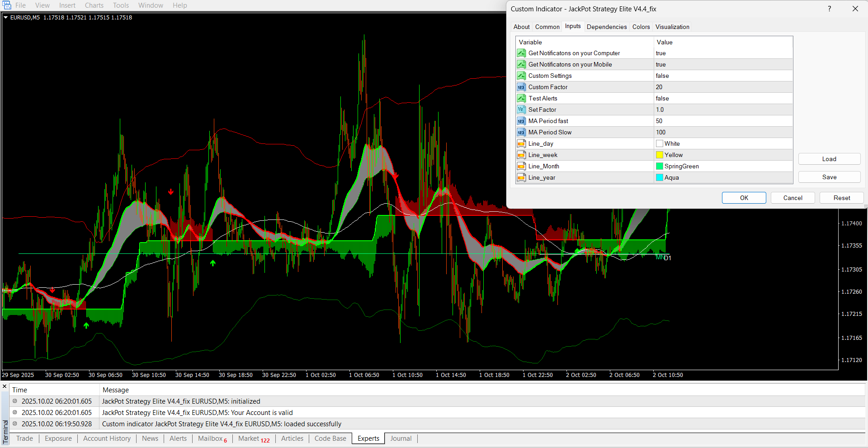Click the Line_day color-type icon
This screenshot has height=448, width=868.
521,144
